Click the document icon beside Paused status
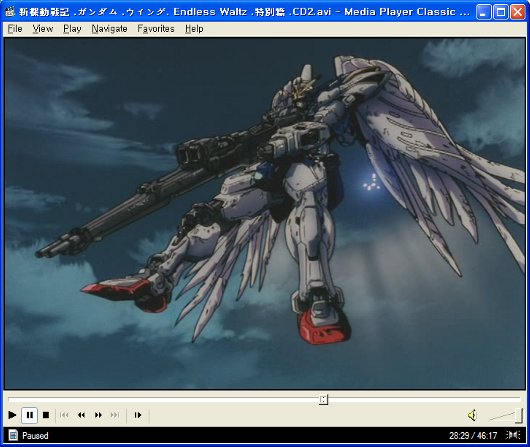This screenshot has height=447, width=530. coord(13,435)
